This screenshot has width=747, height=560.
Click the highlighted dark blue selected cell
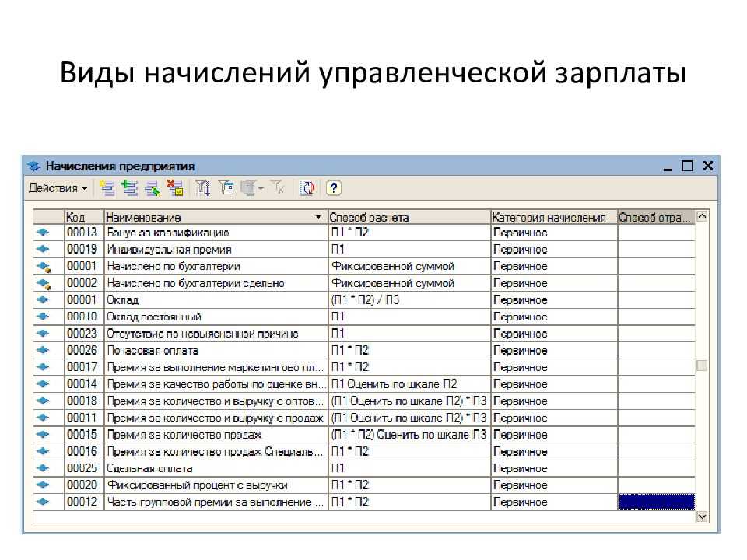656,502
